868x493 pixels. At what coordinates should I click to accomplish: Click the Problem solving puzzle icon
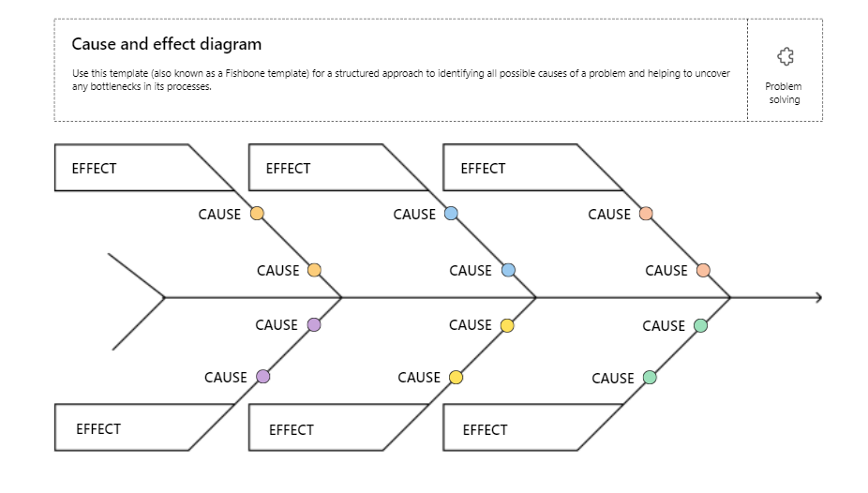(x=786, y=56)
